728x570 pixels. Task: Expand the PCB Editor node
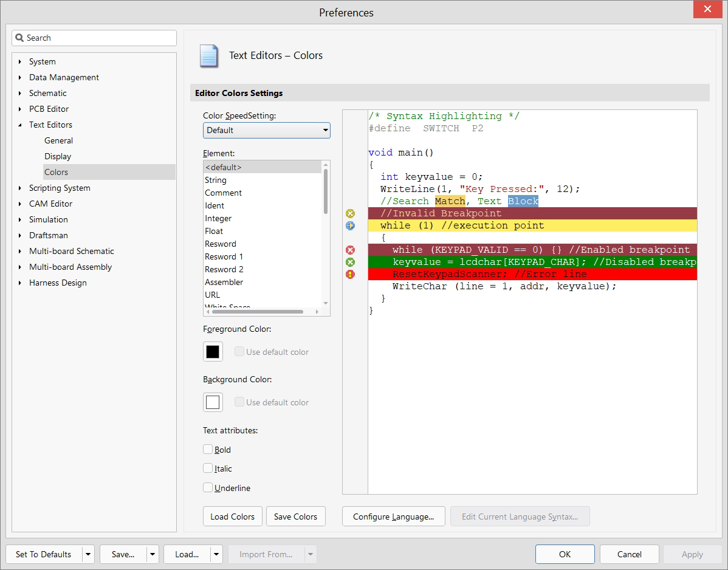point(19,109)
